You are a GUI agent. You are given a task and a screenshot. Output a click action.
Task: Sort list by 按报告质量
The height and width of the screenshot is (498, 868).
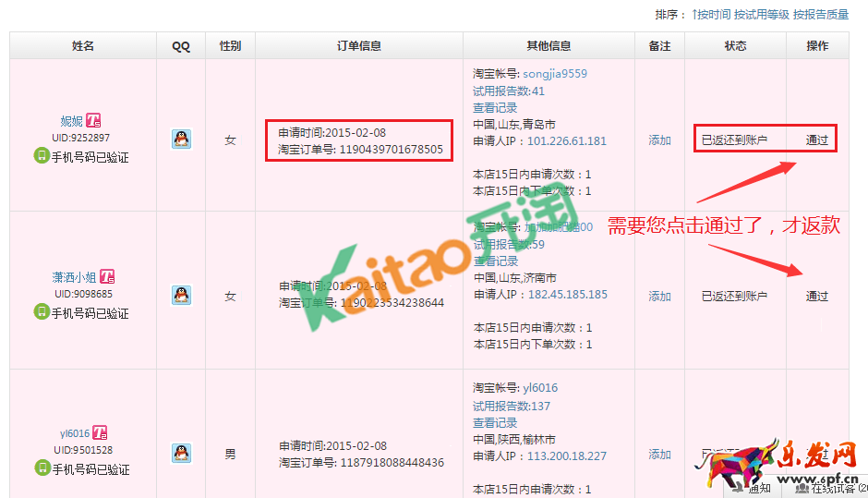click(x=821, y=15)
